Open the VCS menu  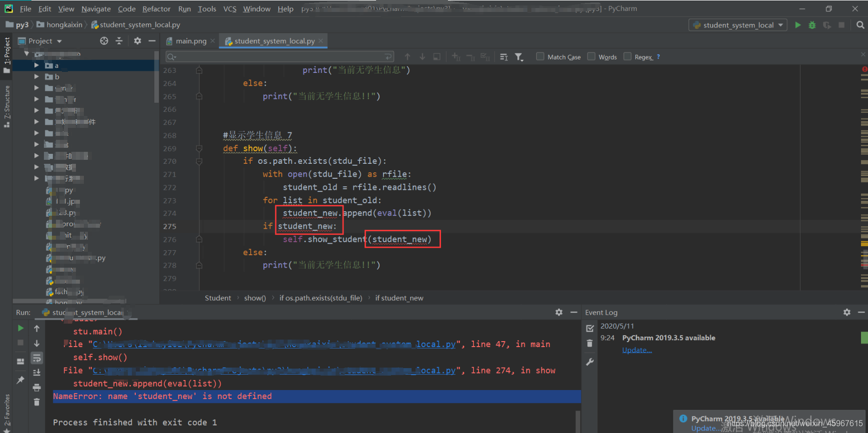pos(230,8)
